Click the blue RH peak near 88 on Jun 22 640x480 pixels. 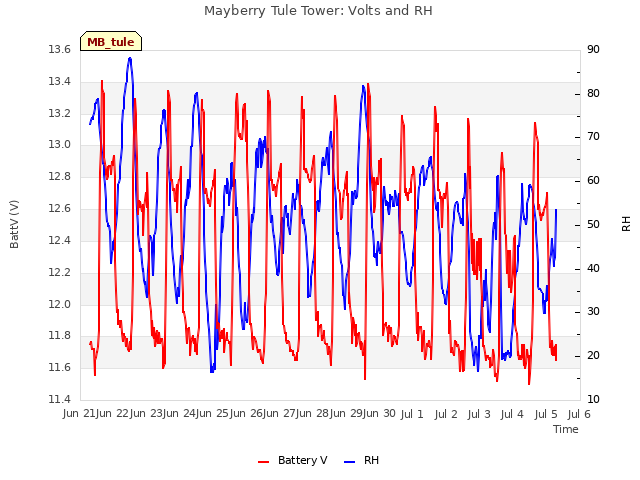pos(130,58)
